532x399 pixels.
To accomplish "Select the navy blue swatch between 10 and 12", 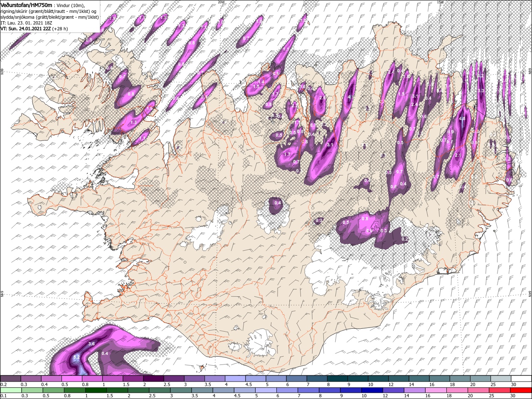I will [373, 390].
